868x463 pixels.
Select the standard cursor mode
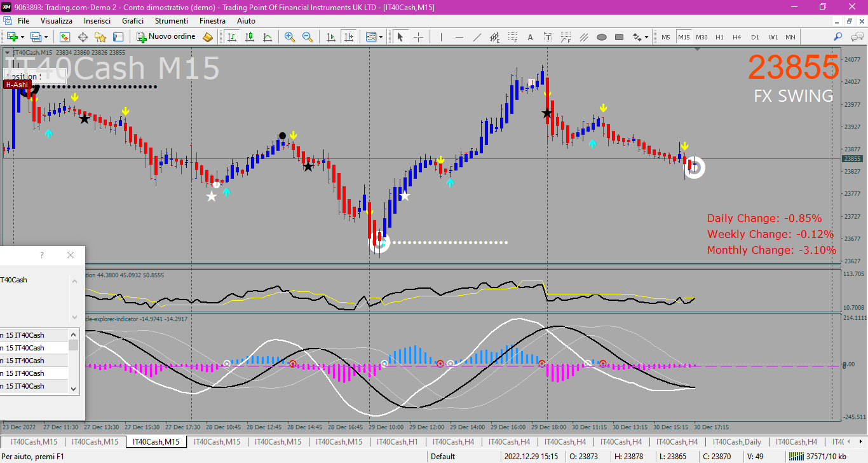tap(400, 37)
